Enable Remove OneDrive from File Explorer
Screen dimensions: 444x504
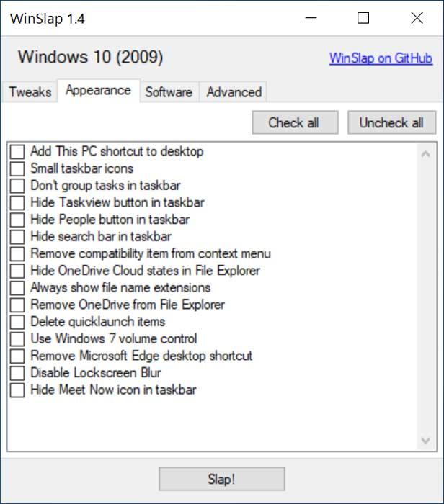coord(17,305)
